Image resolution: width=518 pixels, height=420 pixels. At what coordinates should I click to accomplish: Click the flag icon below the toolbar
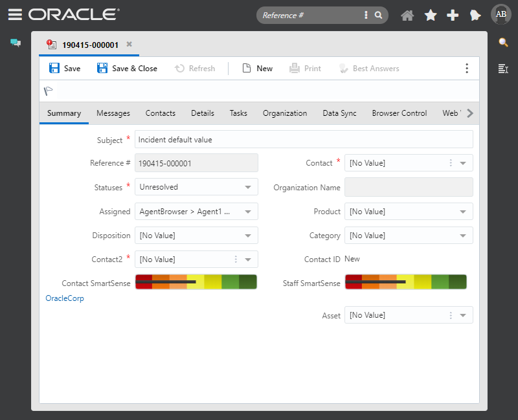click(48, 91)
